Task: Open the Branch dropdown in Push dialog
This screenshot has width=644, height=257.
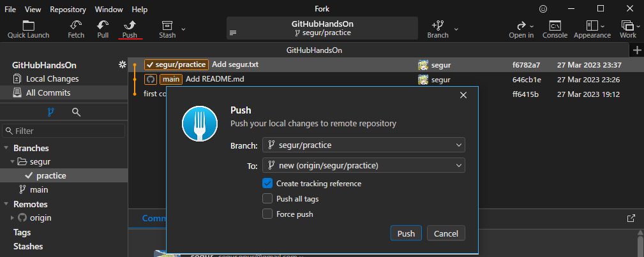Action: (x=363, y=145)
